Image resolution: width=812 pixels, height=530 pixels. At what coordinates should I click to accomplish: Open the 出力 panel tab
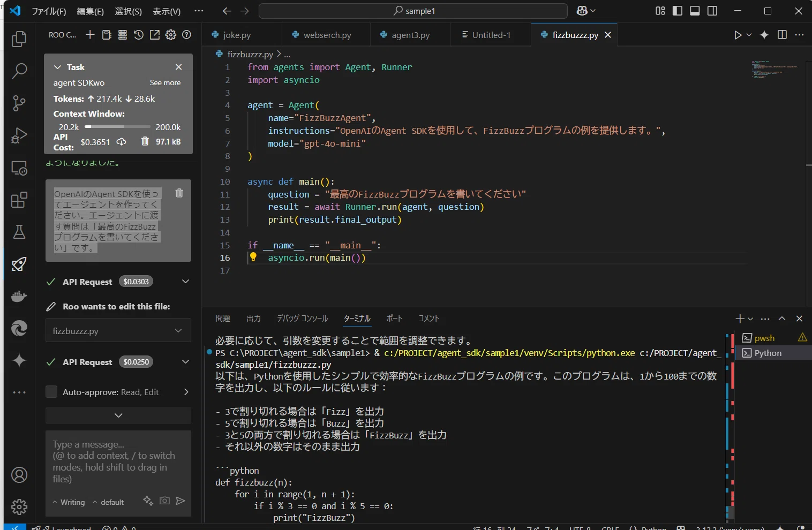tap(253, 319)
